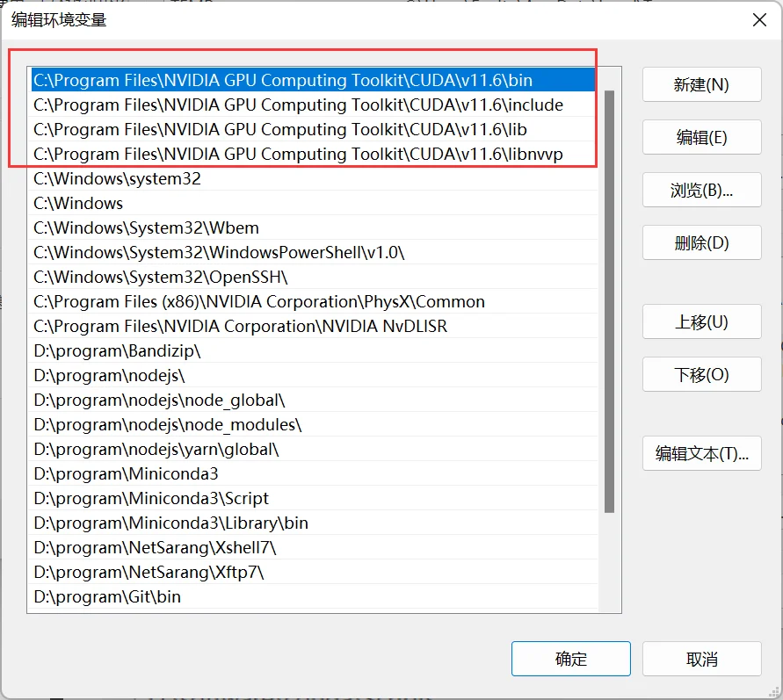Move entry up with 上移(U)
Screen dimensions: 783x700
click(701, 322)
